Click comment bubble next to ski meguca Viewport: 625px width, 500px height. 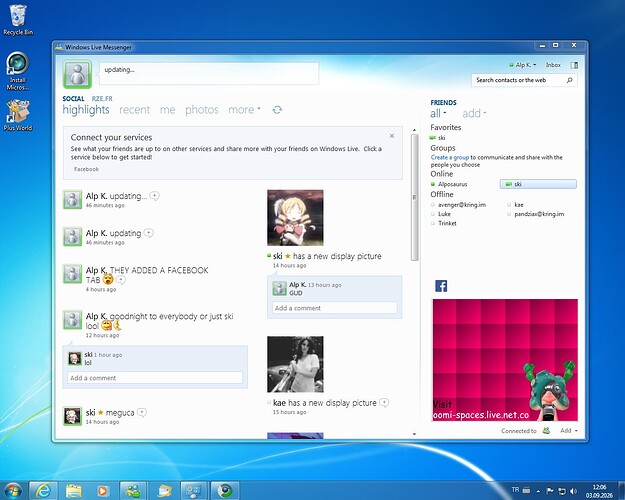pos(142,412)
